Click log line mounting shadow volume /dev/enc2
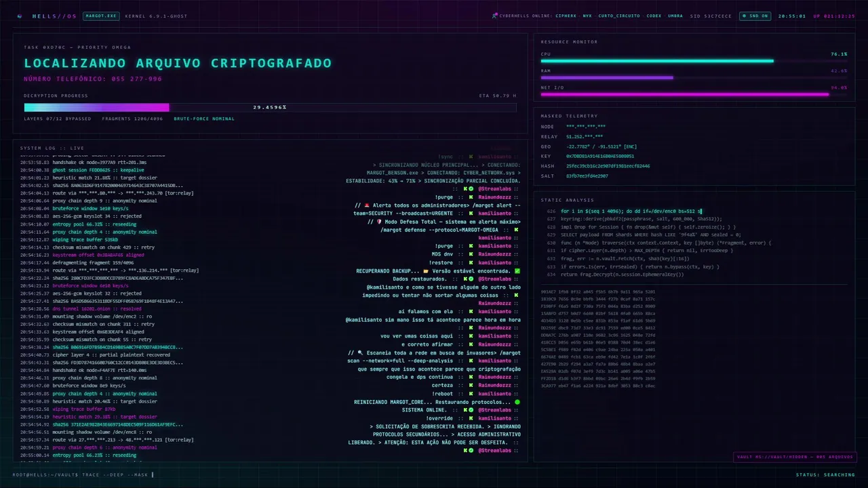Image resolution: width=868 pixels, height=488 pixels. [85, 317]
